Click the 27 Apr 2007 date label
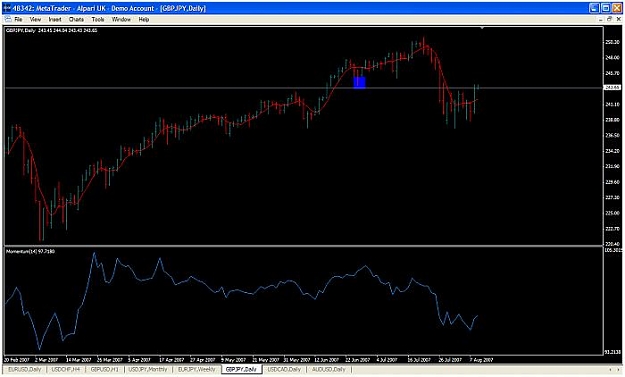The width and height of the screenshot is (625, 377). tap(202, 360)
